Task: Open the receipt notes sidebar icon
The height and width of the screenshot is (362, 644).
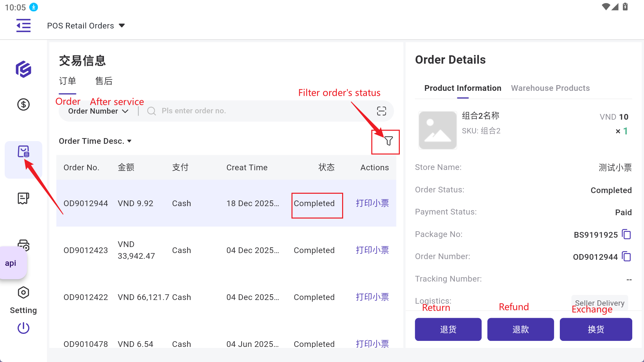Action: tap(23, 198)
